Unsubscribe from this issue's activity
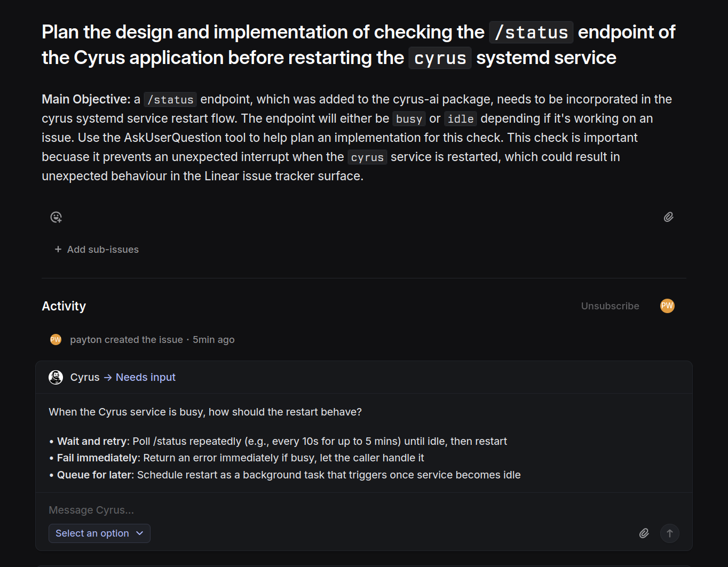This screenshot has height=567, width=728. (610, 306)
